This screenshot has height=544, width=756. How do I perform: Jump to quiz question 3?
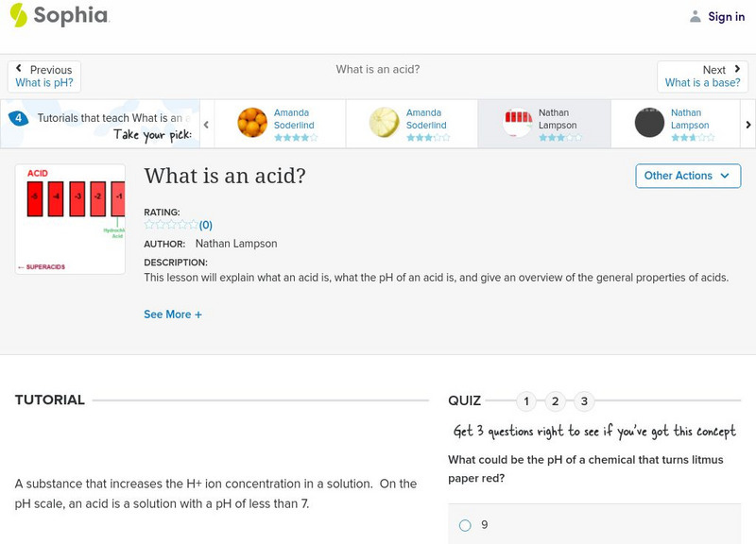click(584, 401)
